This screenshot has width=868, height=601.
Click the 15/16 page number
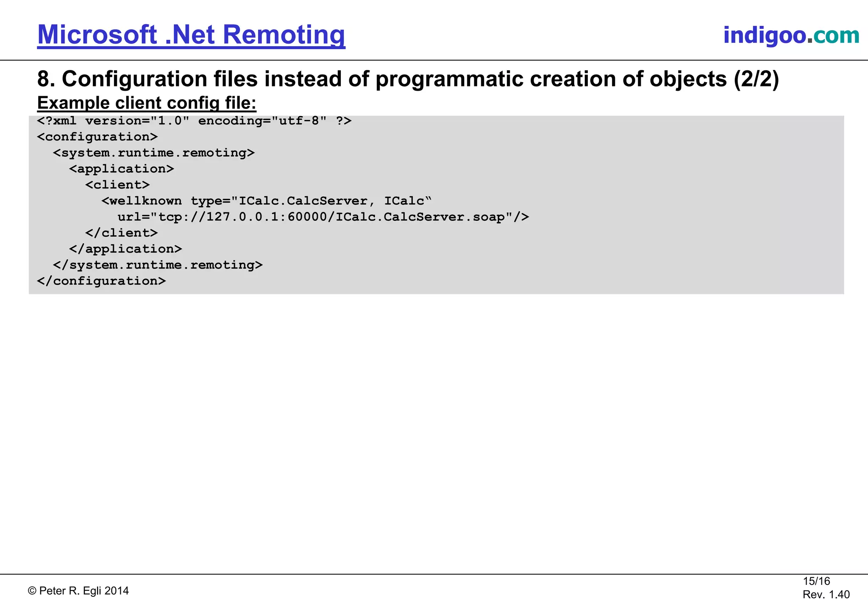tap(816, 581)
